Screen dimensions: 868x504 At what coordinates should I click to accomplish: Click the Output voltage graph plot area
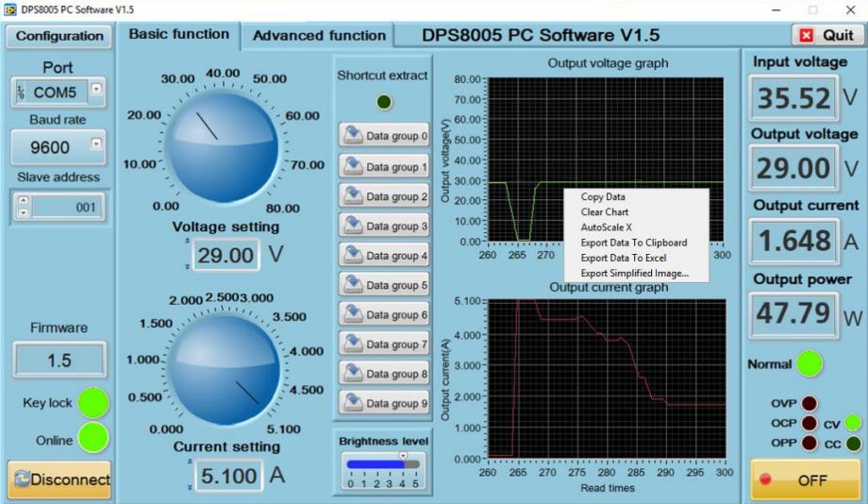tap(605, 160)
